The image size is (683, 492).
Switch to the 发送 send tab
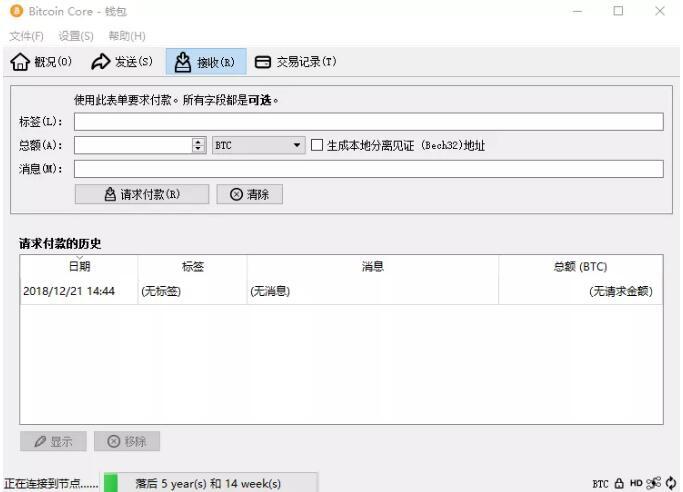(x=122, y=62)
